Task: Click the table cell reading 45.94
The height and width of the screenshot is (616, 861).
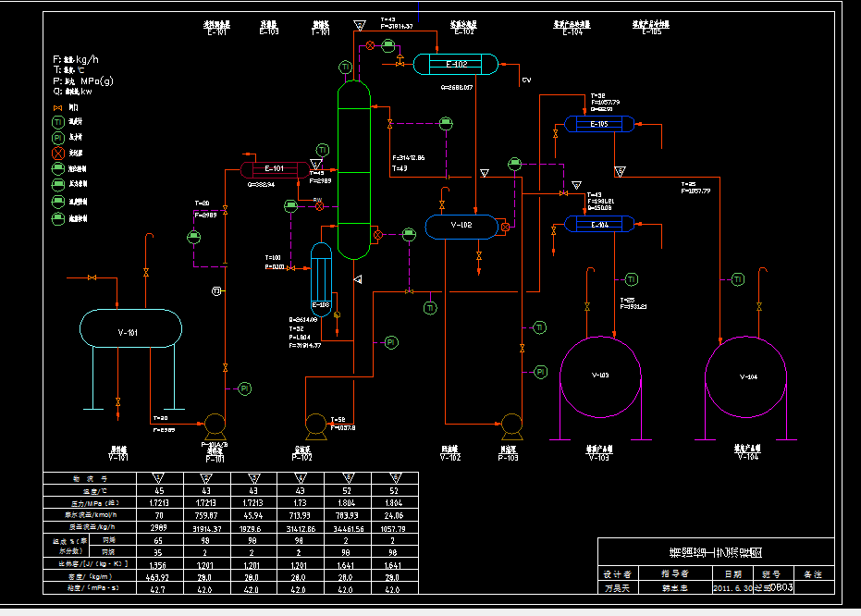Action: 253,515
